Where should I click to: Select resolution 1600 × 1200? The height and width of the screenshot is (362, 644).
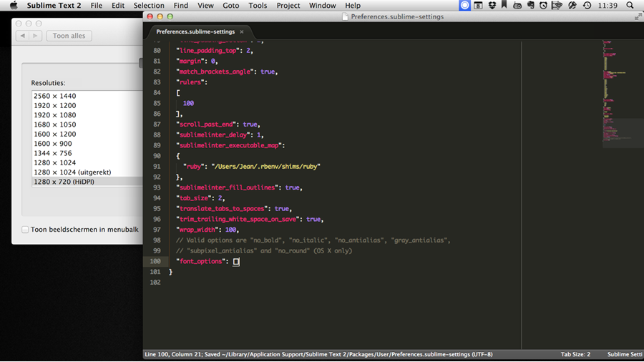(x=87, y=134)
